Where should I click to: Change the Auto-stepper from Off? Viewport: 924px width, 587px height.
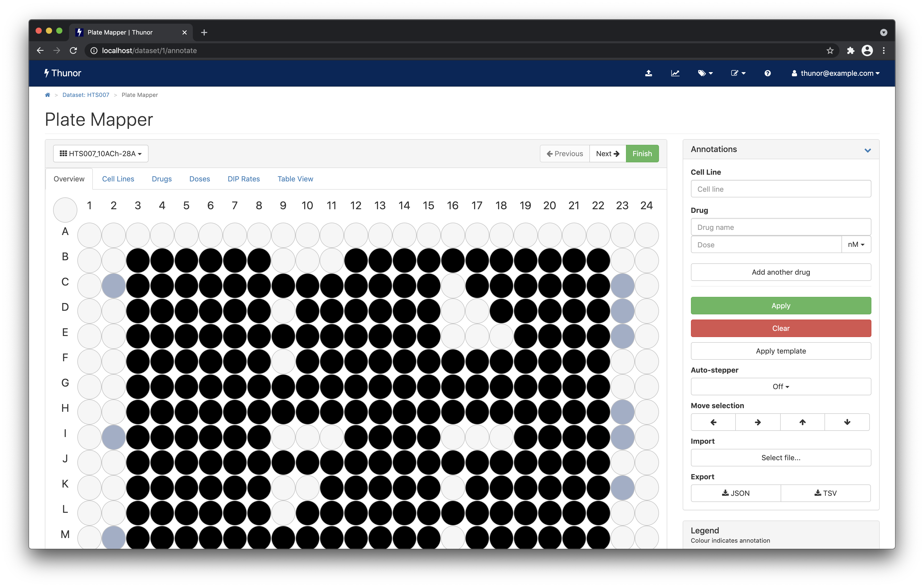(x=780, y=387)
